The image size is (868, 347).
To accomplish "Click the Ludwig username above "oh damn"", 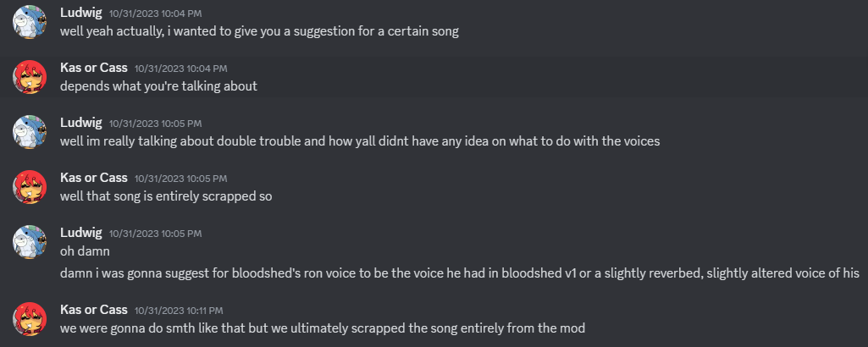I will 81,233.
